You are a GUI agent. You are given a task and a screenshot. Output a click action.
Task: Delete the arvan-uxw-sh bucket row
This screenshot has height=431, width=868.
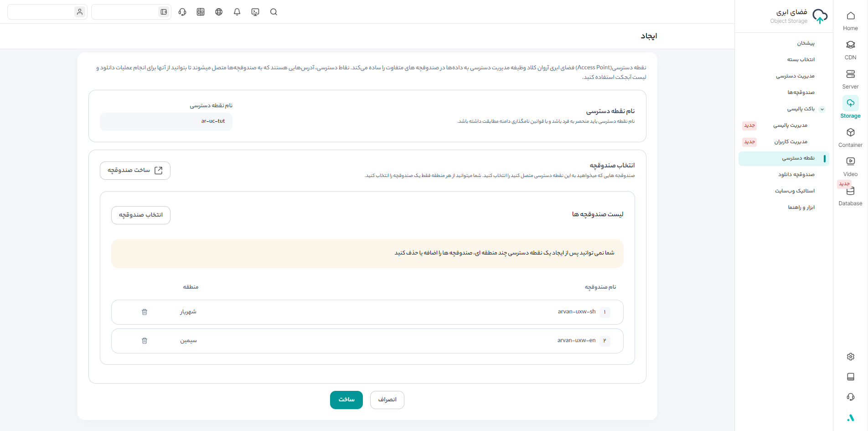145,312
